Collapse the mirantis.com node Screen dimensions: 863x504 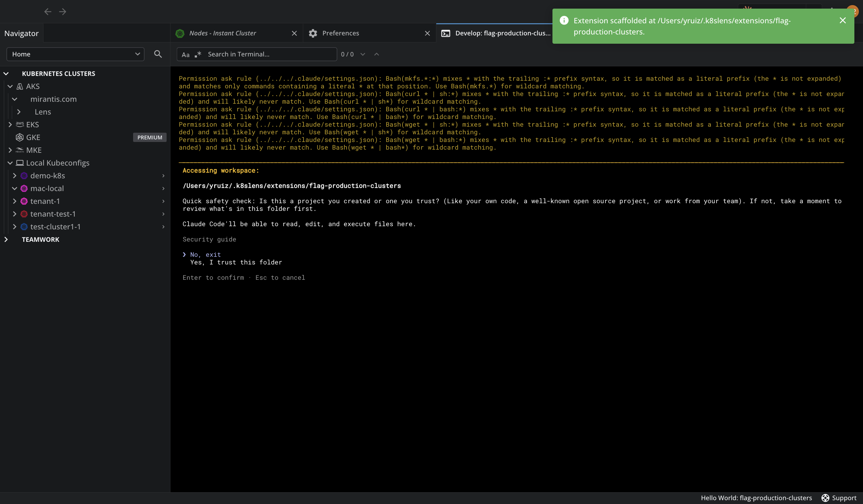[x=14, y=99]
